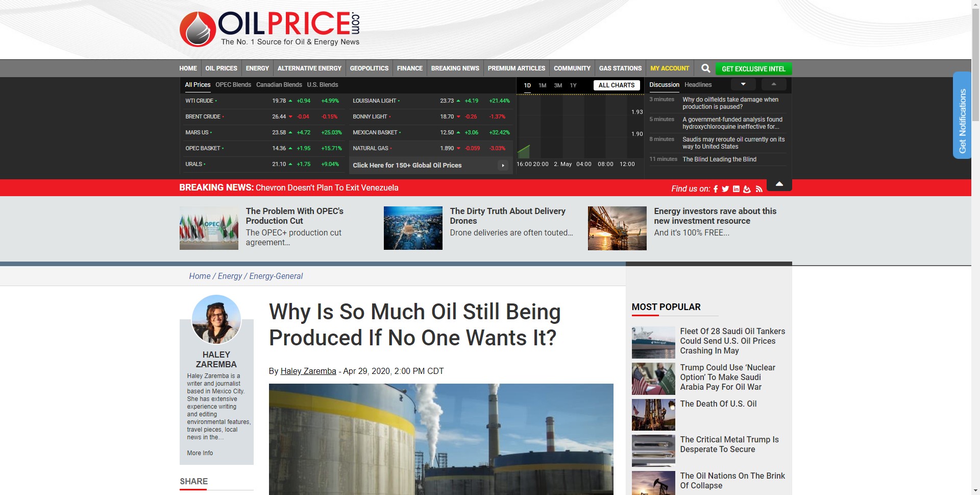Screen dimensions: 980x495
Task: Open 'Saudis may reroute oil' discussion
Action: pyautogui.click(x=733, y=143)
